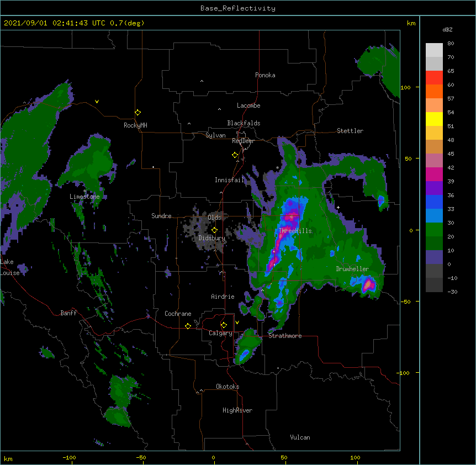Screen dimensions: 476x465
Task: Click the ThreeHills label over the storm
Action: point(295,231)
